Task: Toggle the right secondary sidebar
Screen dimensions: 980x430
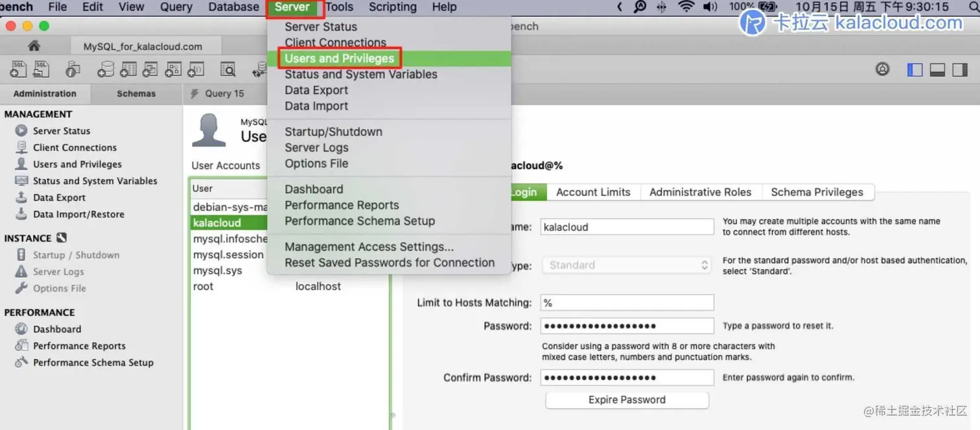Action: [960, 69]
